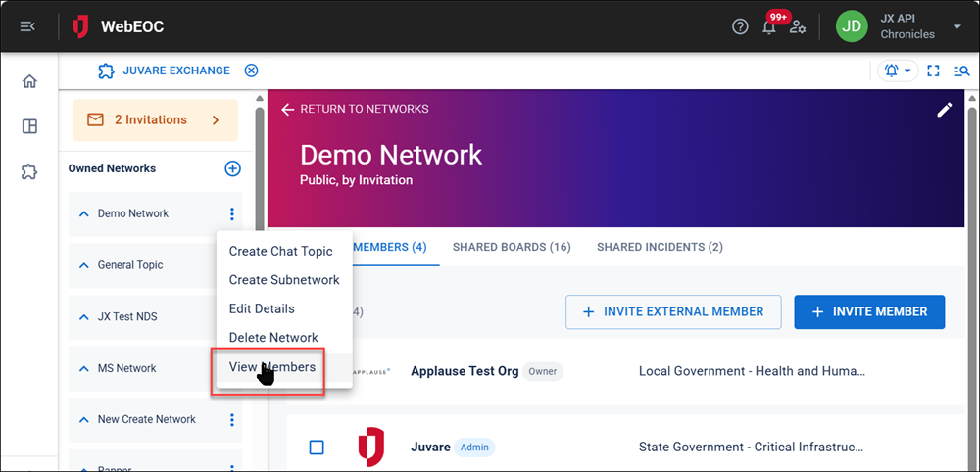Open the puzzle piece plugins sidebar icon

coord(29,171)
